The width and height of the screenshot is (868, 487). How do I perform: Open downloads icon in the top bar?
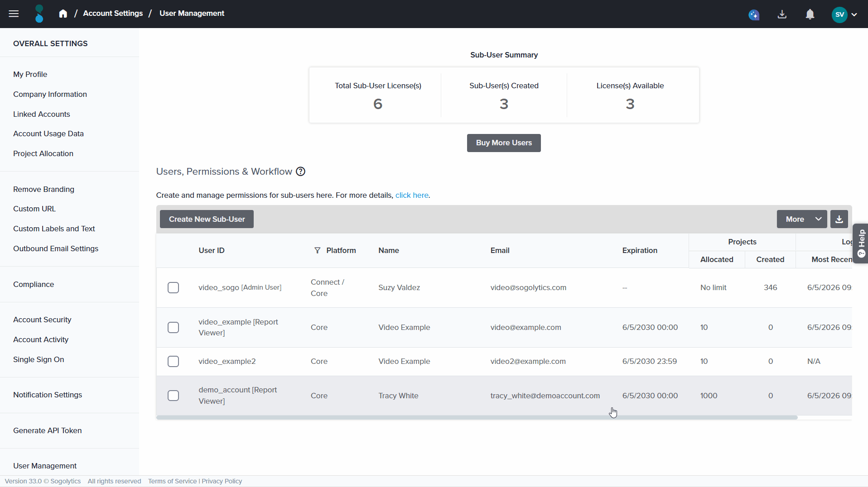click(x=782, y=14)
